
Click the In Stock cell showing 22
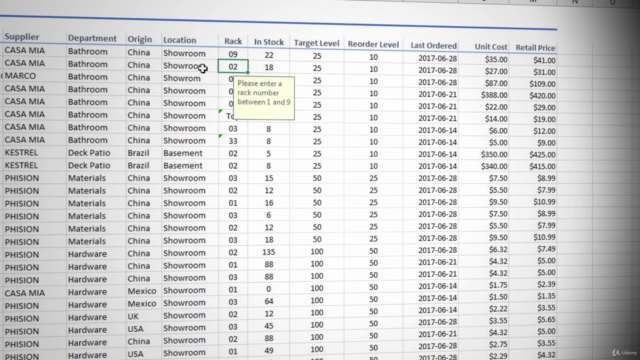(x=269, y=55)
